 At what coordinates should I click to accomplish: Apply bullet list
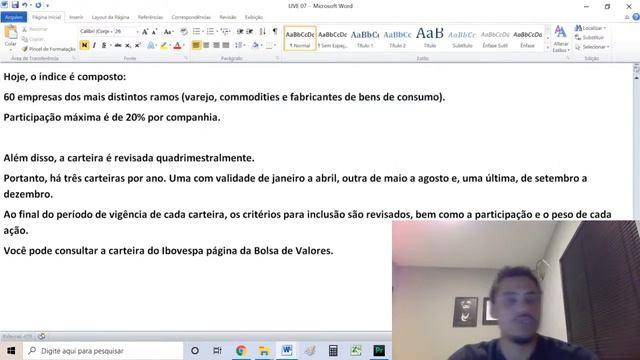pyautogui.click(x=197, y=31)
